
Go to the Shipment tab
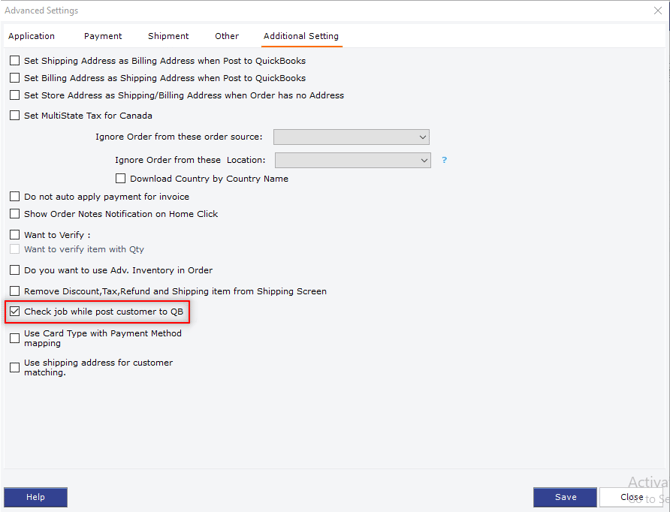tap(168, 37)
